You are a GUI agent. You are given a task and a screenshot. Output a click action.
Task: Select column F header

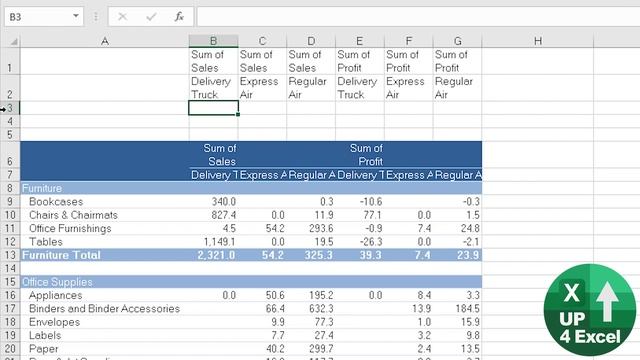[x=409, y=41]
